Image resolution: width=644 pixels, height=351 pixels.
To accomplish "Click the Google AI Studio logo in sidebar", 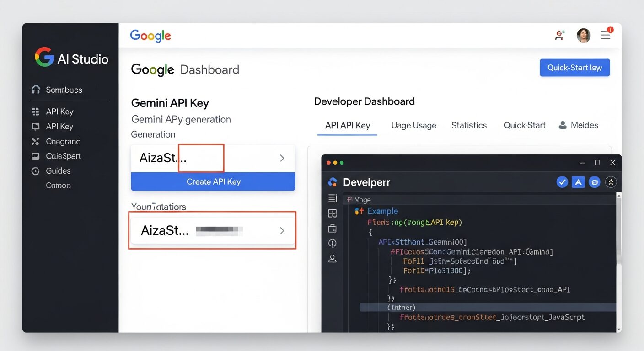I will [72, 58].
